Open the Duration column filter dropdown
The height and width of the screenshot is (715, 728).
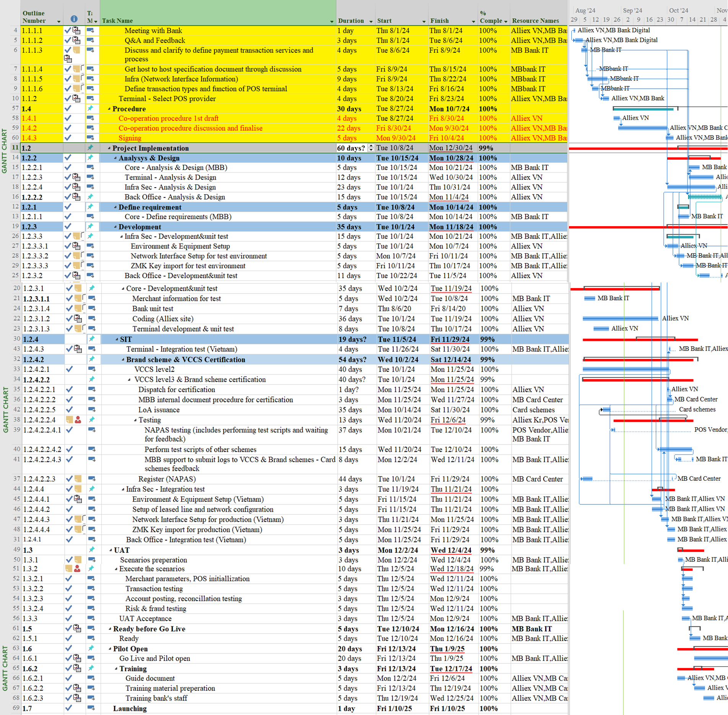click(x=371, y=21)
